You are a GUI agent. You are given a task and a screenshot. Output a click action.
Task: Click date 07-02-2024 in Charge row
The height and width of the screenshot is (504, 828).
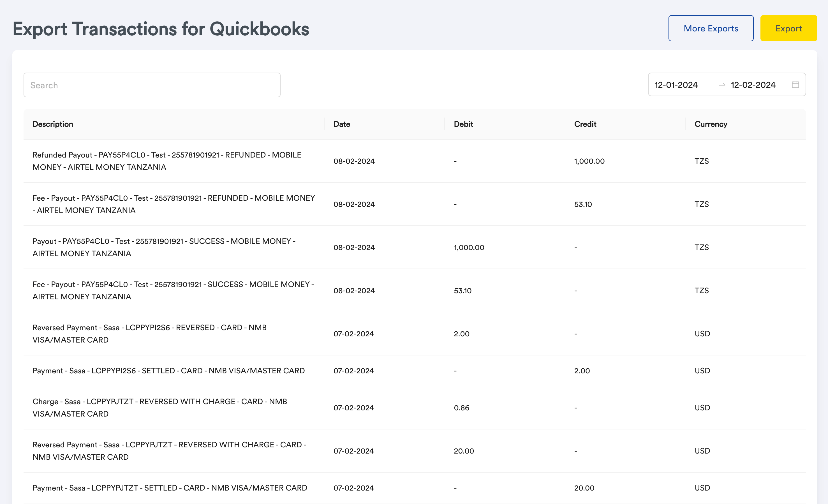tap(353, 408)
